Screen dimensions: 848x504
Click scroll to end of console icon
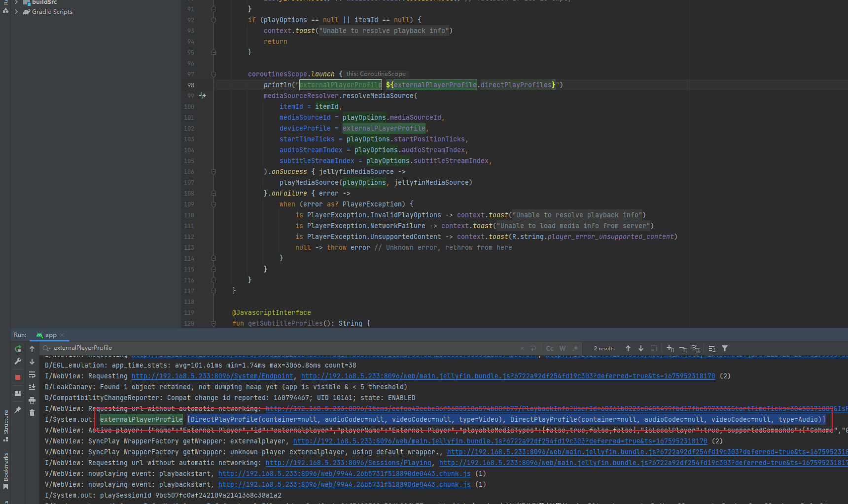32,387
